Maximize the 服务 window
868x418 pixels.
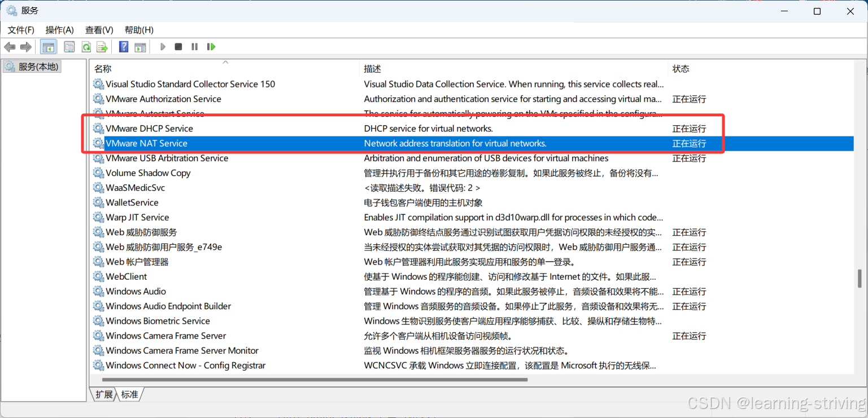click(817, 11)
